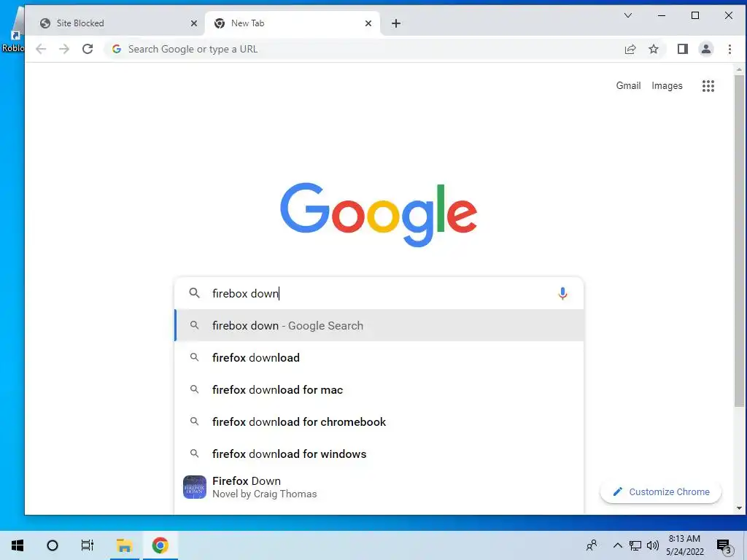Reload the current page
Screen dimensions: 747x560
pyautogui.click(x=88, y=49)
